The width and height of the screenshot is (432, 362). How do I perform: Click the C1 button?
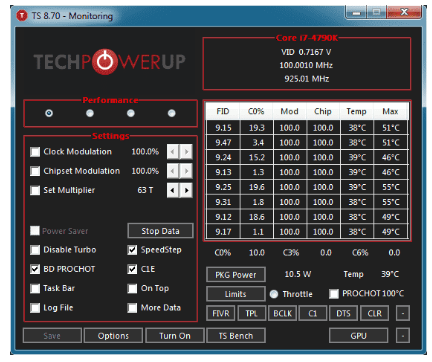click(313, 313)
